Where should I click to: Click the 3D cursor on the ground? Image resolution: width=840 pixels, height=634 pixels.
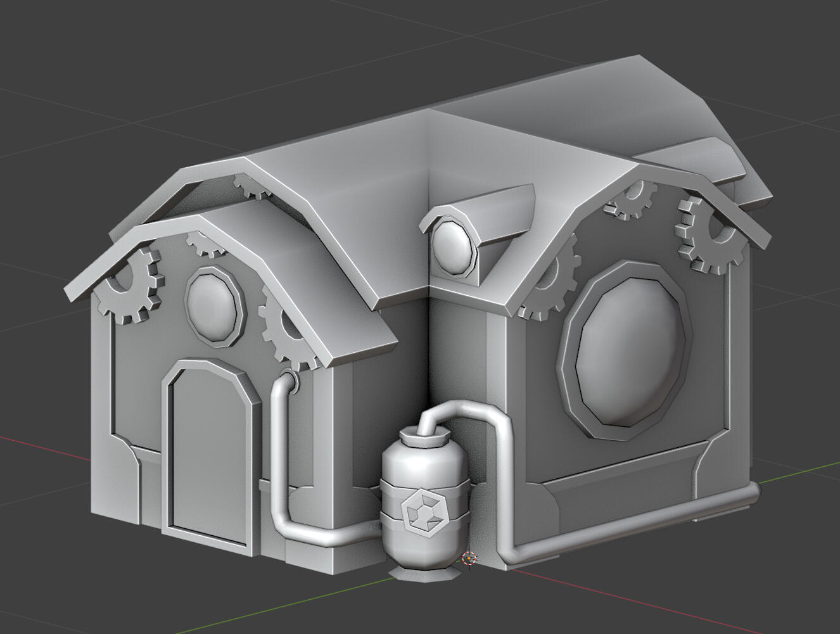pos(469,558)
